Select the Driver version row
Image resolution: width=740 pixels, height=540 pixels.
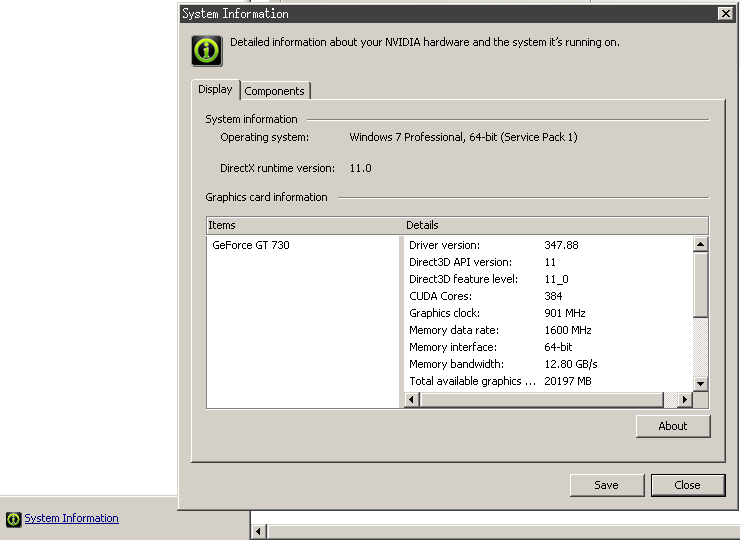[x=548, y=245]
